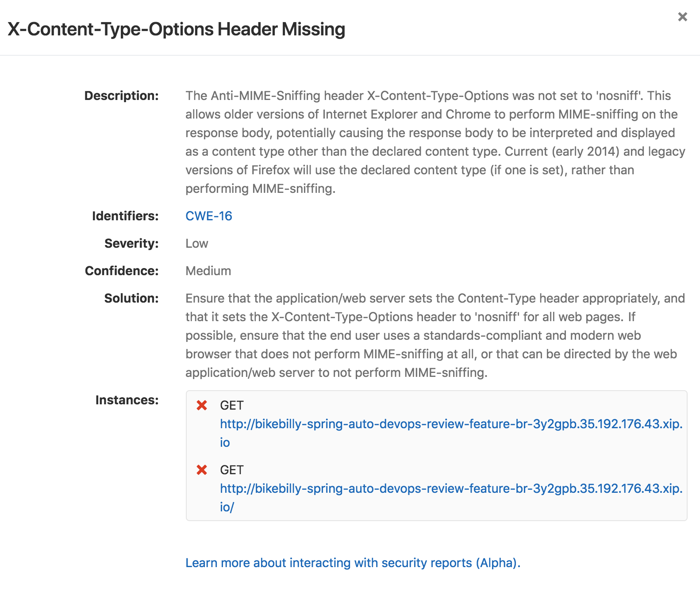Open the first instance's bikebilly URL
This screenshot has height=591, width=700.
click(451, 424)
